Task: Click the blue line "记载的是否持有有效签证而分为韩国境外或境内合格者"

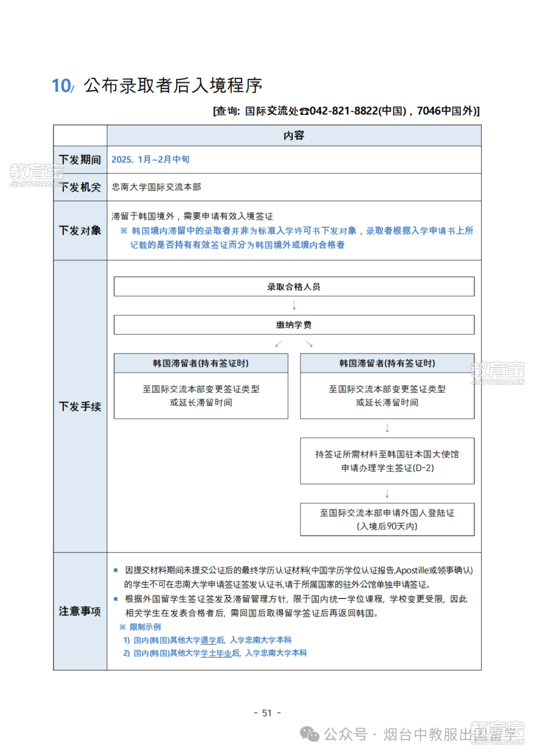Action: click(237, 245)
